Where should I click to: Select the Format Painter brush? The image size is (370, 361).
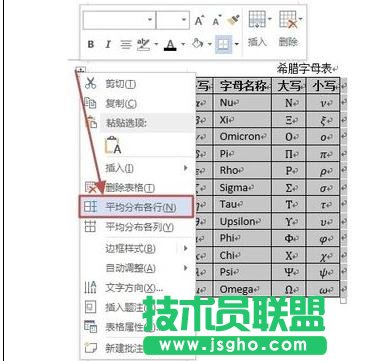234,21
